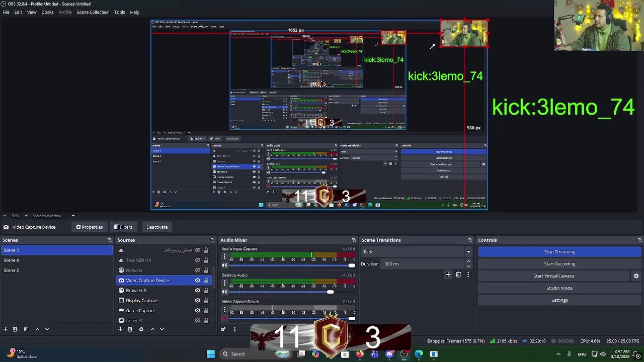Click the Stop Streaming button
The width and height of the screenshot is (644, 362).
click(559, 252)
